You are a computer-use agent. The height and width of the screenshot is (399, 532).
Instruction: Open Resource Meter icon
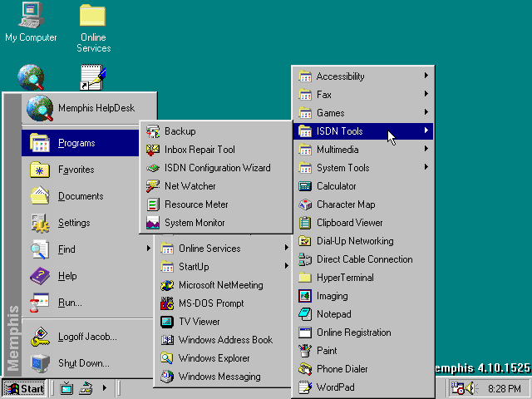[153, 204]
